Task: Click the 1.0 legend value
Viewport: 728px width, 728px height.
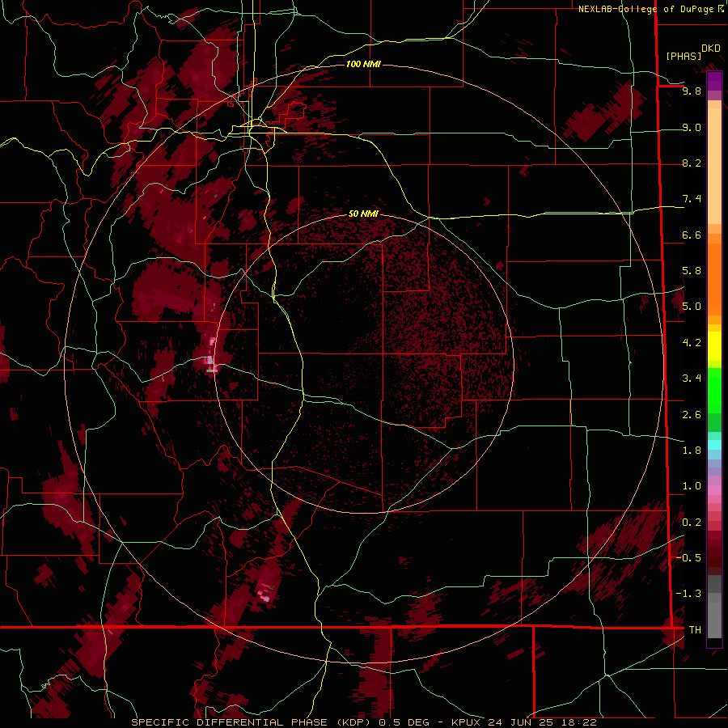Action: coord(692,485)
